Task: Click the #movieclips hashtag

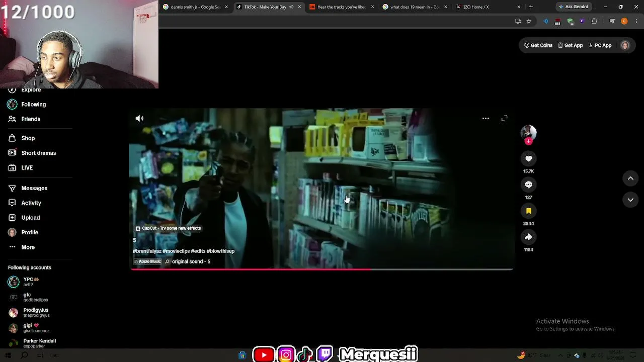Action: [x=176, y=251]
